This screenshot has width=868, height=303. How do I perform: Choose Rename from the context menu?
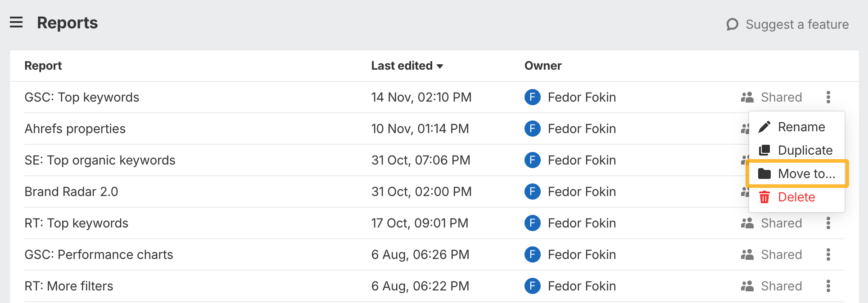pos(801,127)
